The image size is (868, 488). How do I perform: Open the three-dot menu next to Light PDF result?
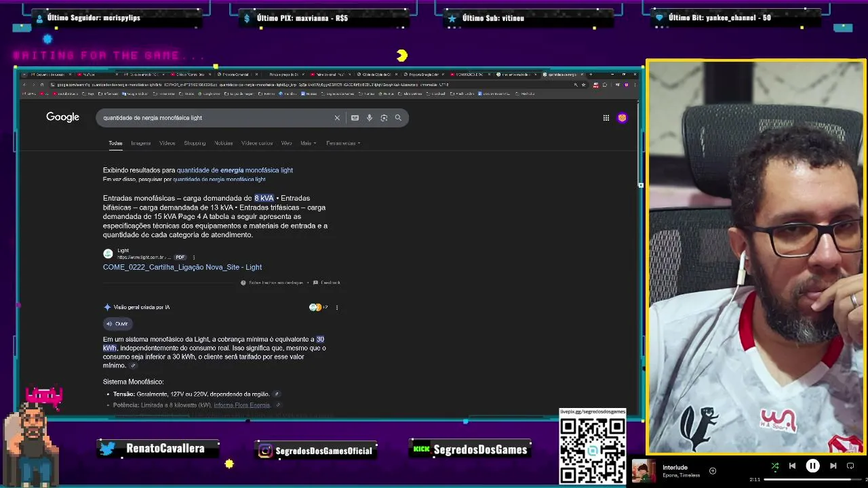pyautogui.click(x=194, y=258)
